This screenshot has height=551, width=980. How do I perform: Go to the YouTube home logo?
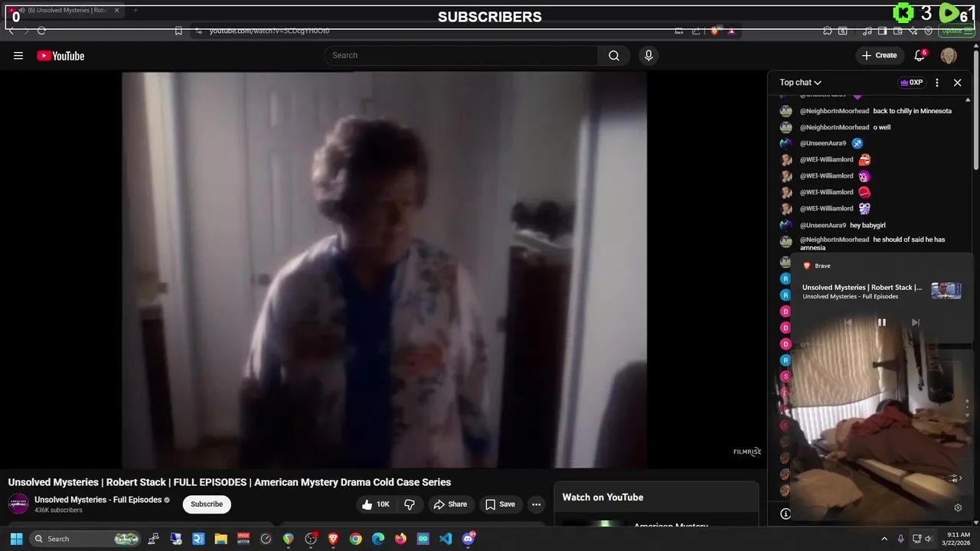60,55
